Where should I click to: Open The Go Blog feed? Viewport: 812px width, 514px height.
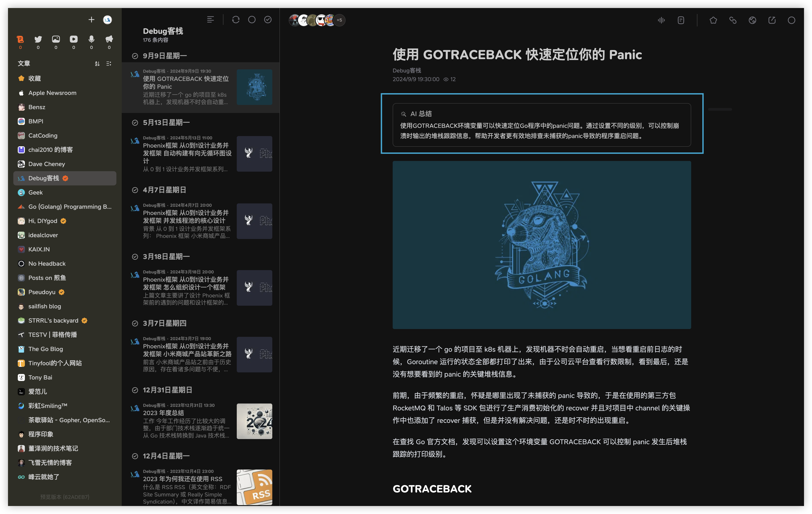tap(46, 349)
